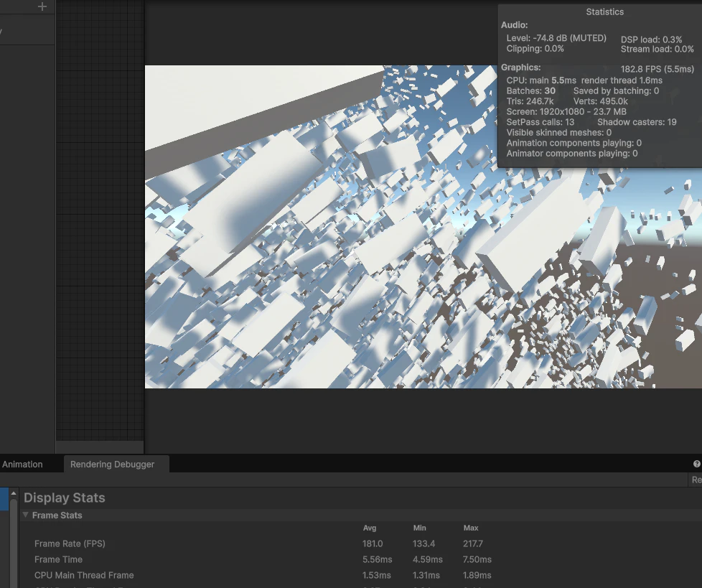702x588 pixels.
Task: Click the Shadow casters: 19 statistic
Action: click(x=637, y=122)
